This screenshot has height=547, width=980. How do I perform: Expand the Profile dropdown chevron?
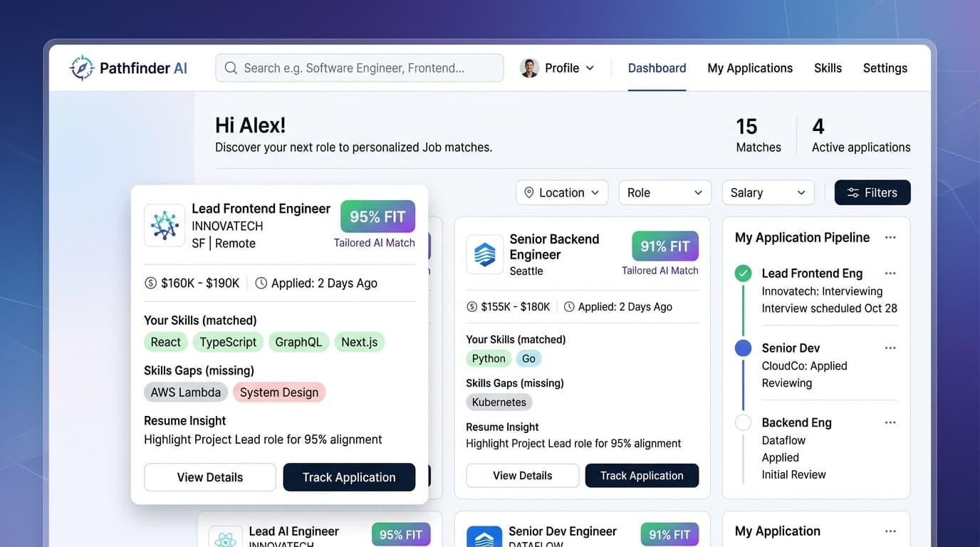point(590,68)
